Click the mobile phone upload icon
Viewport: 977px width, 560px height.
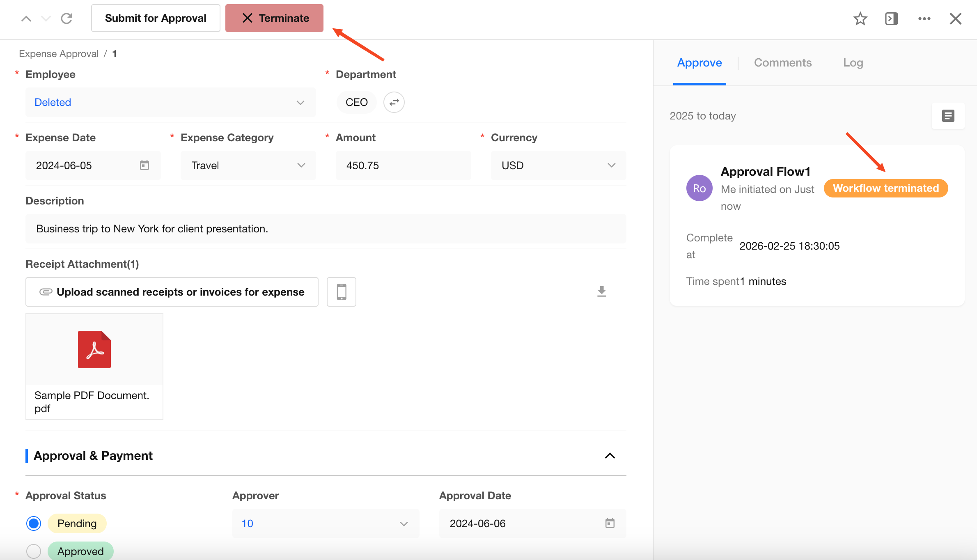tap(341, 292)
